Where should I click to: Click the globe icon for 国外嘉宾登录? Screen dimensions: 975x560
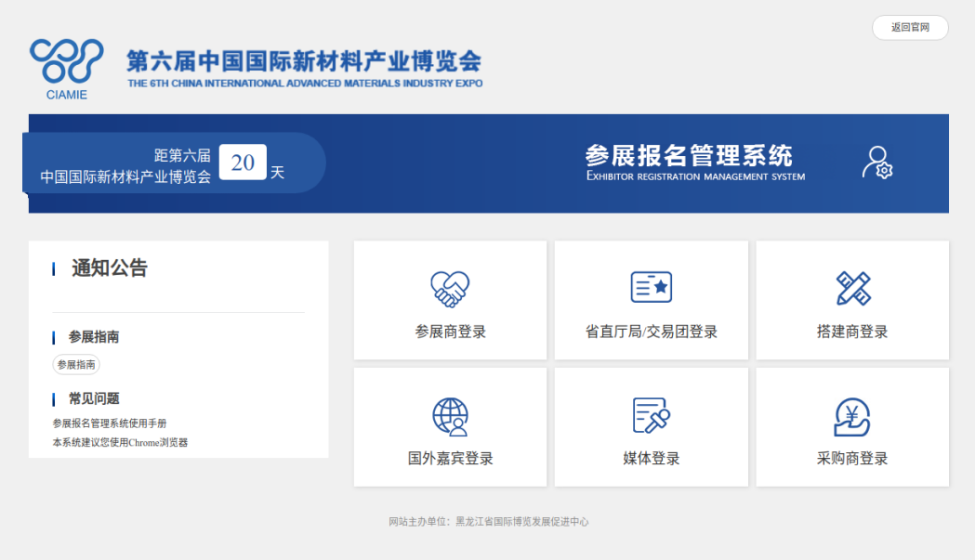click(x=450, y=416)
